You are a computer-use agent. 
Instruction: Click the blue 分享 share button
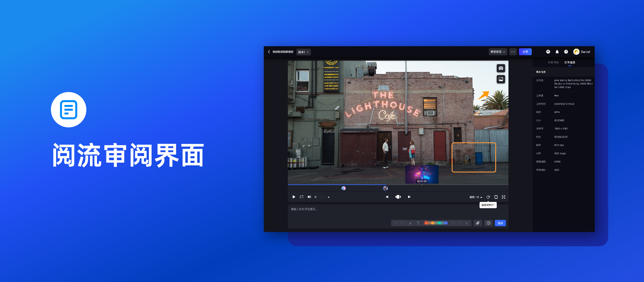tap(525, 52)
